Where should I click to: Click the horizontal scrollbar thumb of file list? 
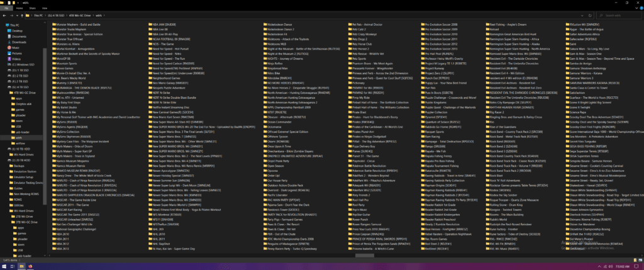point(365,255)
